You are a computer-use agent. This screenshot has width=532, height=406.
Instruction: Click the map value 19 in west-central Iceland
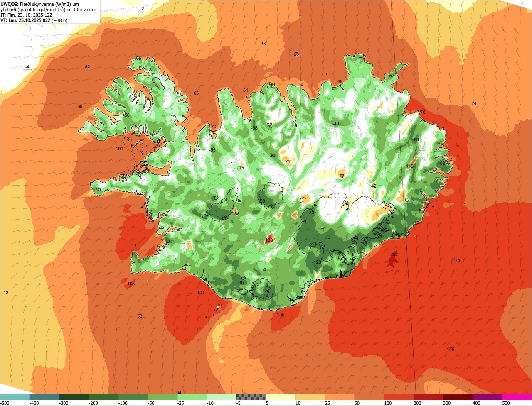pos(242,167)
